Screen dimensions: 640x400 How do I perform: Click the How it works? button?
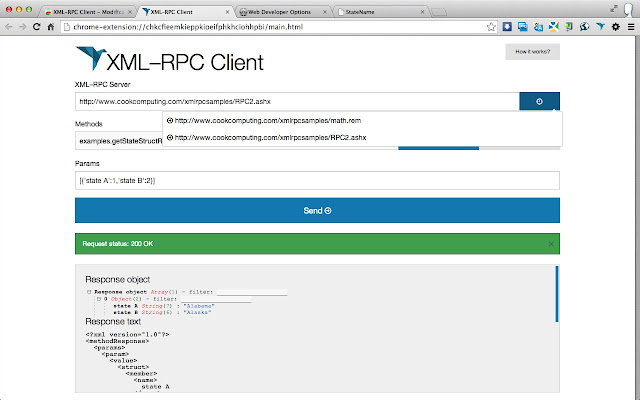pos(532,52)
